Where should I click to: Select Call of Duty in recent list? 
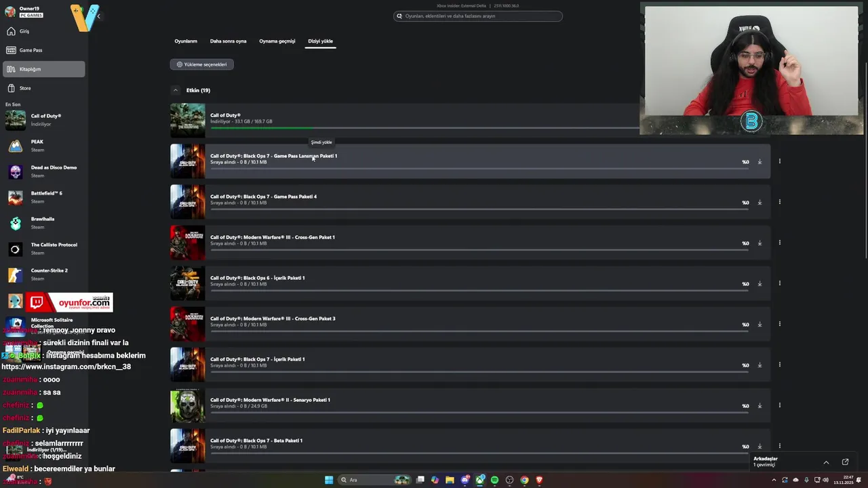[x=43, y=120]
